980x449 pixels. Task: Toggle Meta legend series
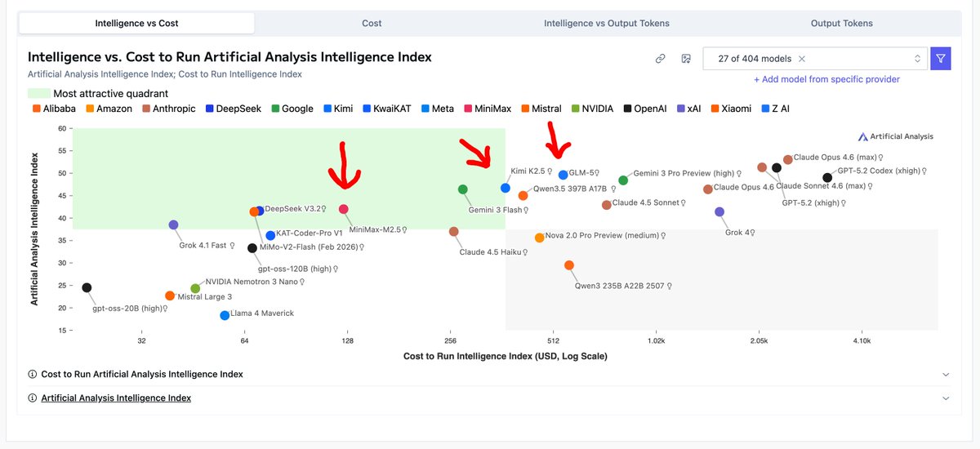pyautogui.click(x=438, y=108)
